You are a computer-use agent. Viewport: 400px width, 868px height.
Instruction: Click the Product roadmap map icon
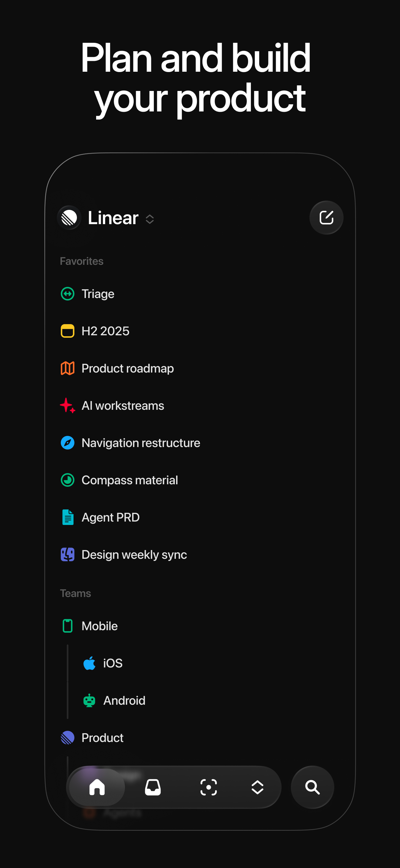click(68, 368)
